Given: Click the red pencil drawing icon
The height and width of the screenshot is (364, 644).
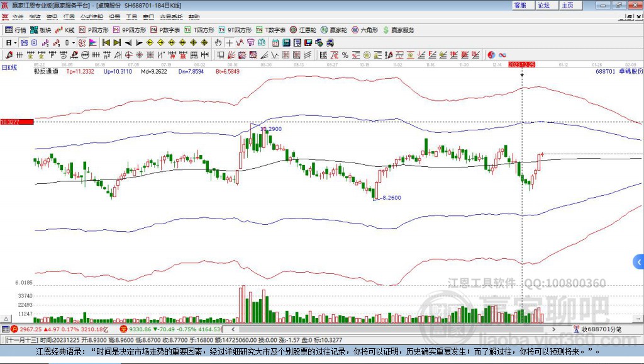Looking at the screenshot, I should tap(9, 55).
